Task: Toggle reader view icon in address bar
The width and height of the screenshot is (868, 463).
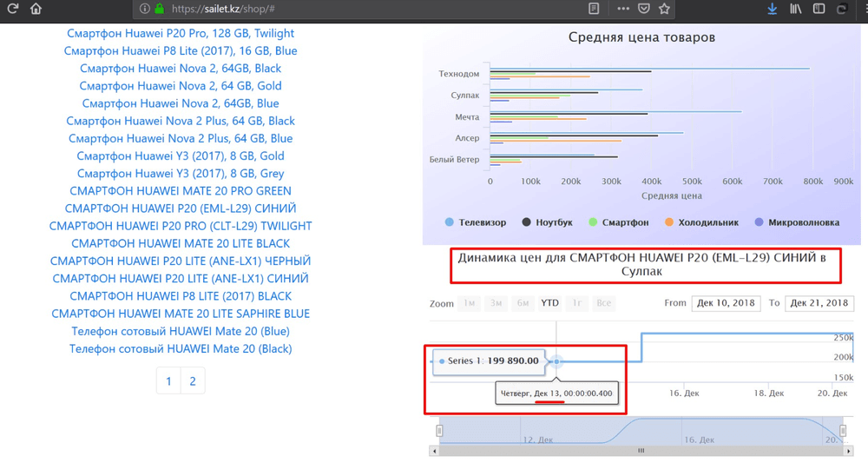Action: coord(594,9)
